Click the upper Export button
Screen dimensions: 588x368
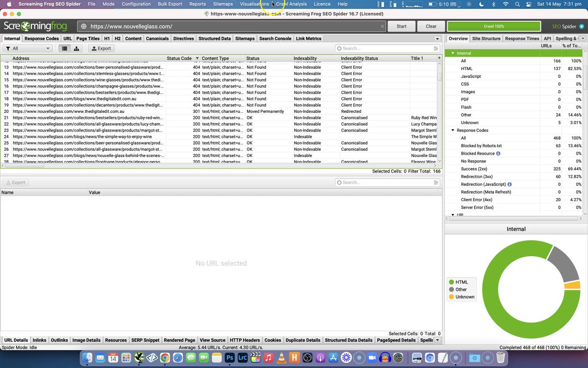101,48
